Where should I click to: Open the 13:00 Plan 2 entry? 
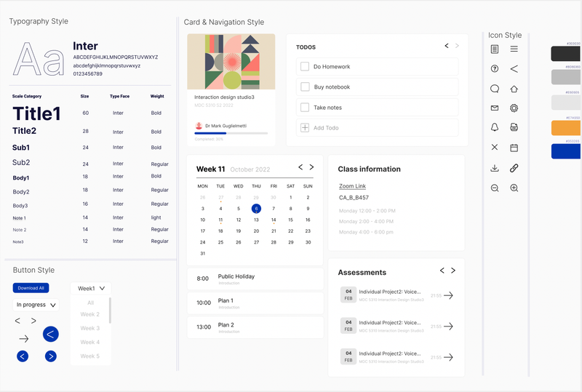coord(255,327)
